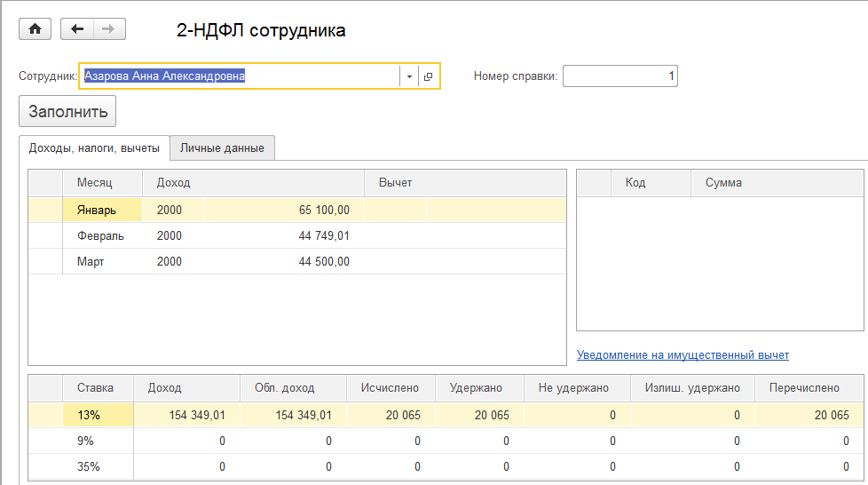This screenshot has height=485, width=868.
Task: Open Уведомление на имущественный вычет link
Action: click(x=683, y=355)
